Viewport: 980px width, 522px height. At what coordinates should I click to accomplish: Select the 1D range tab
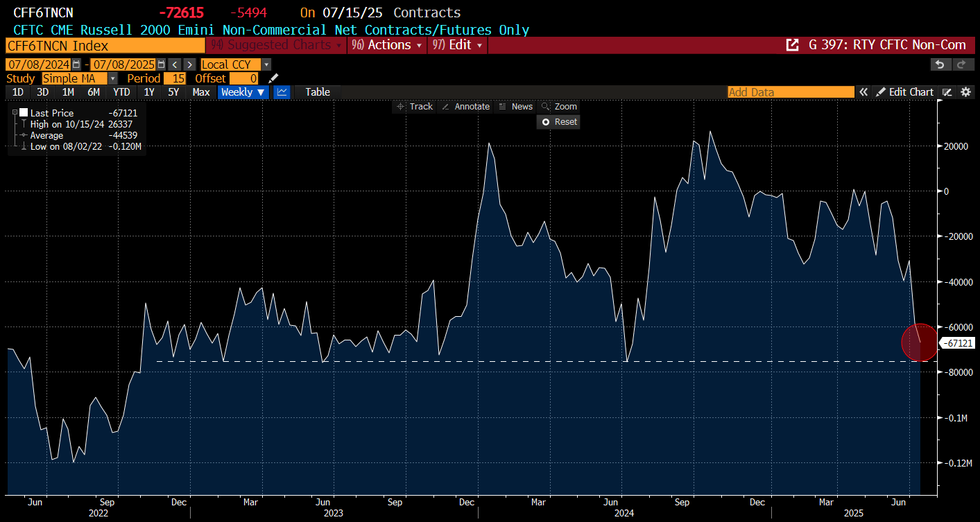[18, 92]
